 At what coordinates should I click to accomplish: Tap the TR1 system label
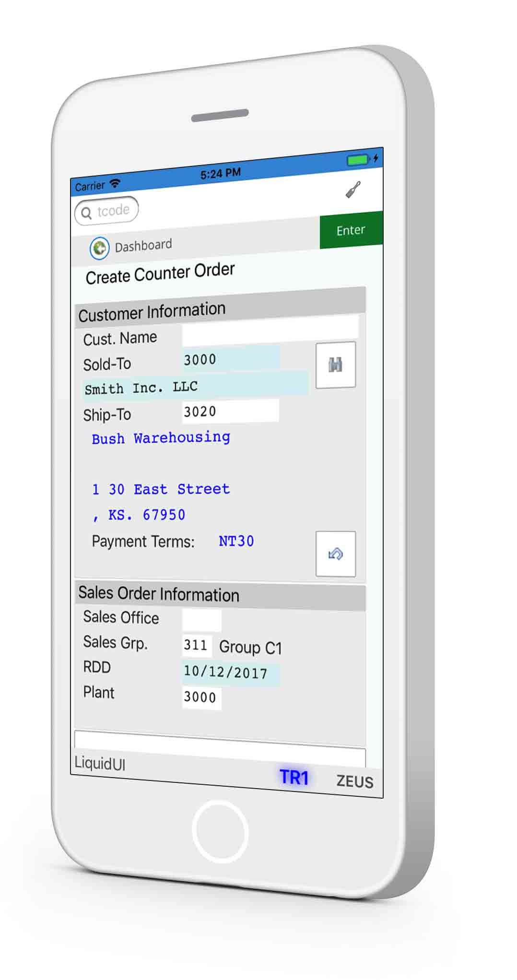294,778
